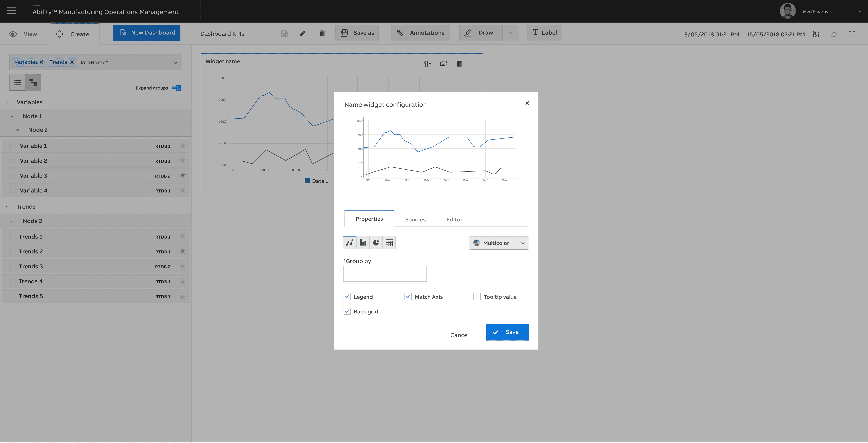
Task: Collapse the Variables tree group
Action: tap(7, 102)
